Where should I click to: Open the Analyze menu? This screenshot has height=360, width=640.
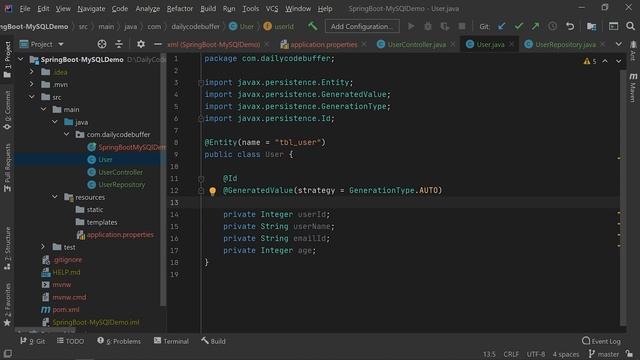click(x=148, y=9)
